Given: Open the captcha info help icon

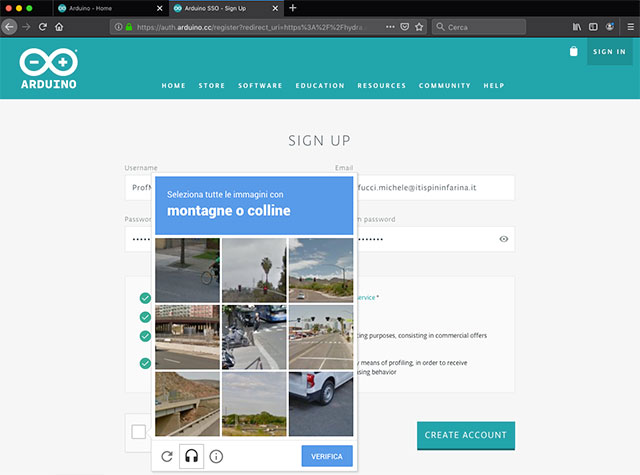Looking at the screenshot, I should pos(216,456).
